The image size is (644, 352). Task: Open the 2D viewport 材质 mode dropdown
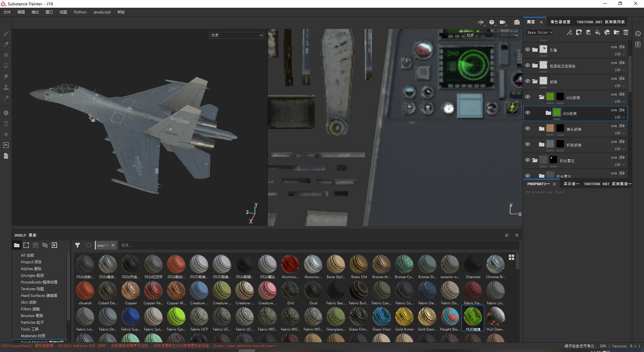(492, 35)
